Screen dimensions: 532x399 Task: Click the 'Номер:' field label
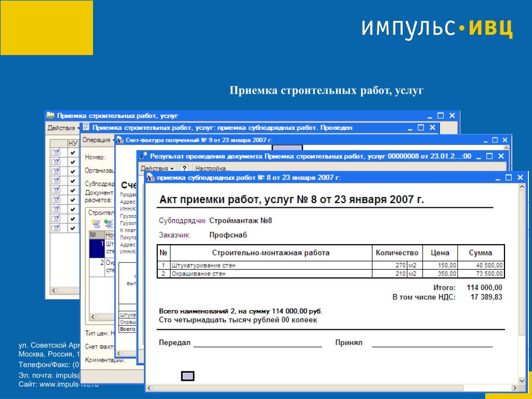click(95, 157)
